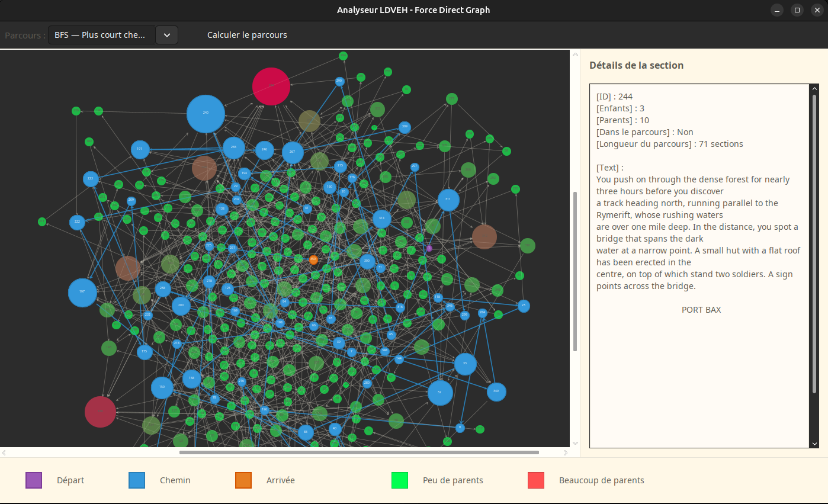Click the green Peu de parents swatch
The height and width of the screenshot is (504, 828).
click(x=399, y=480)
